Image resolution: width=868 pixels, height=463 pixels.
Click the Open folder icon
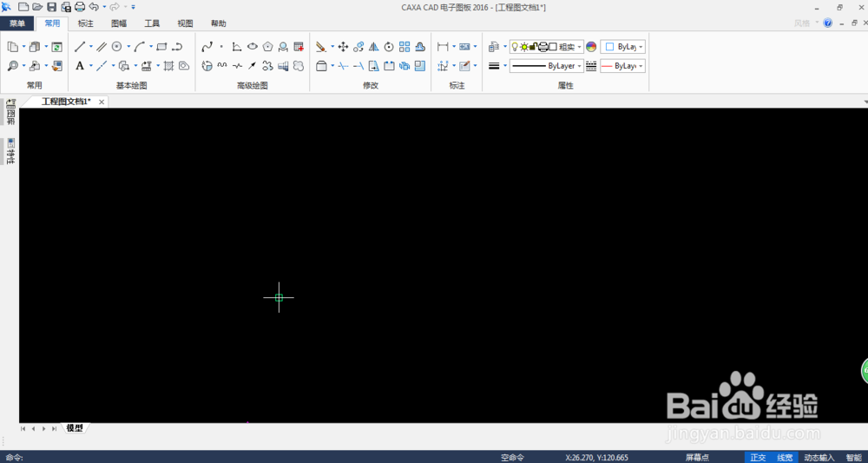(37, 7)
